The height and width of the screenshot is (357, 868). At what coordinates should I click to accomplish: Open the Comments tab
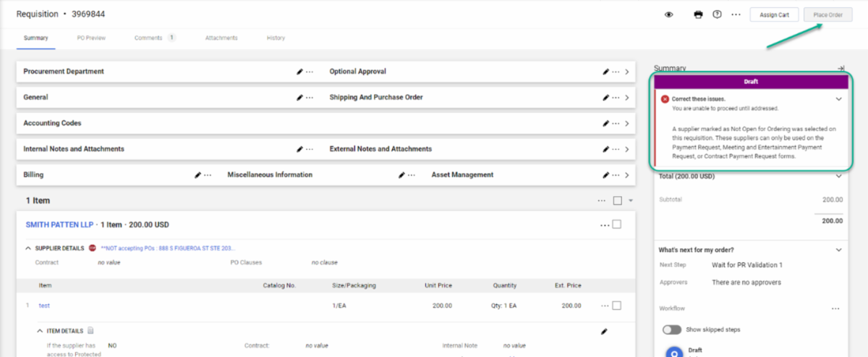pos(148,38)
